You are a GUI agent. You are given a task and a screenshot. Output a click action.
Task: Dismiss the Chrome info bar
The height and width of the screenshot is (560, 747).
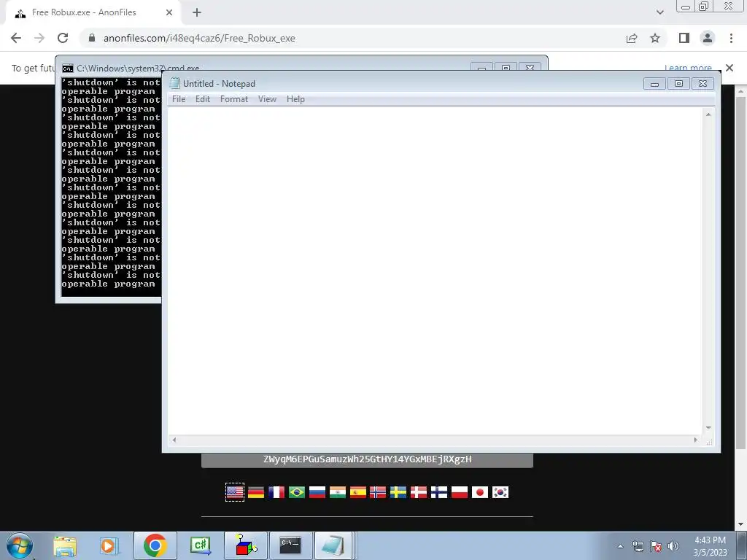729,68
